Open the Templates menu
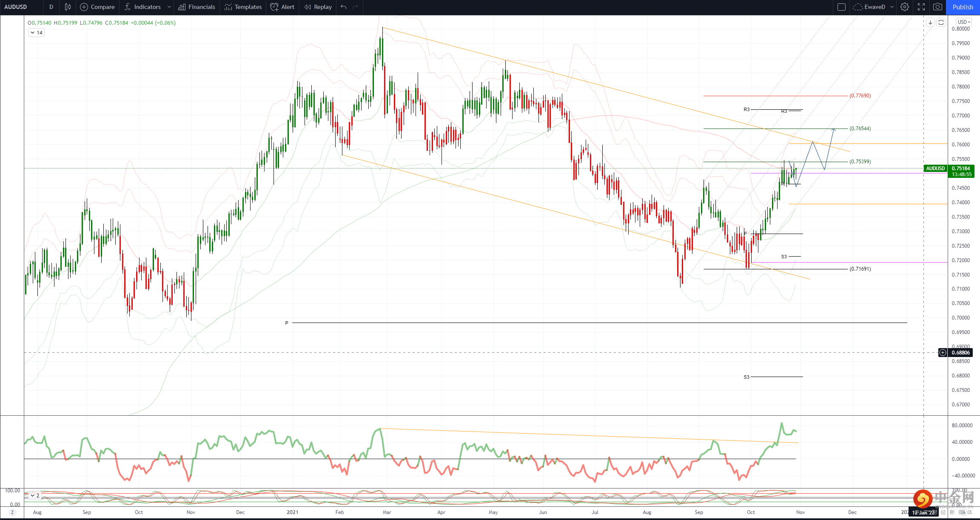 point(243,7)
